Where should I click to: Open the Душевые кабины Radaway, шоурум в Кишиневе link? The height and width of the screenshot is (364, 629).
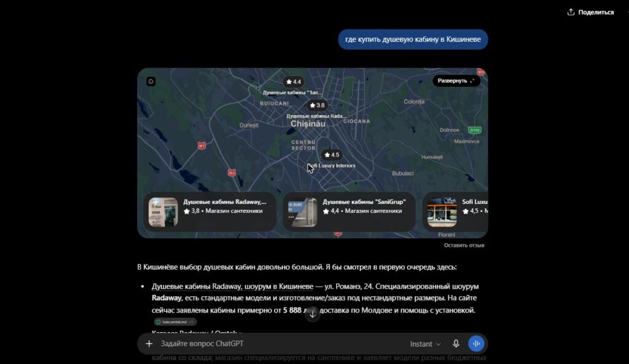232,286
